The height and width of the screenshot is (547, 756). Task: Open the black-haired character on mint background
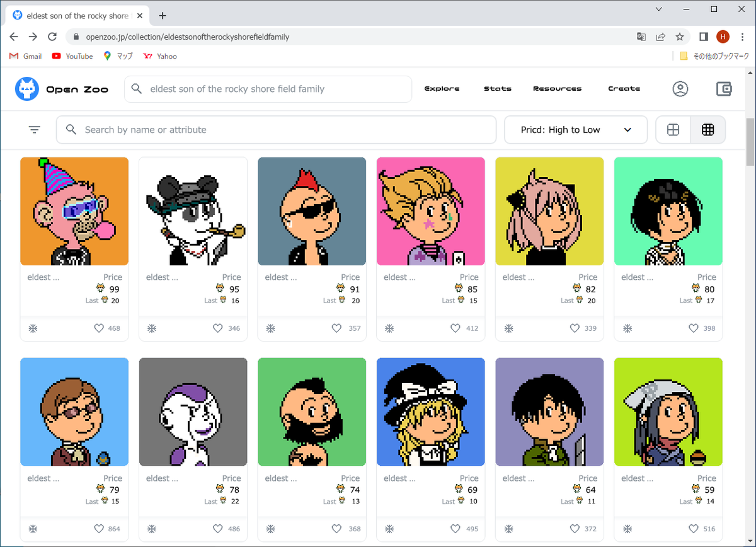[668, 211]
